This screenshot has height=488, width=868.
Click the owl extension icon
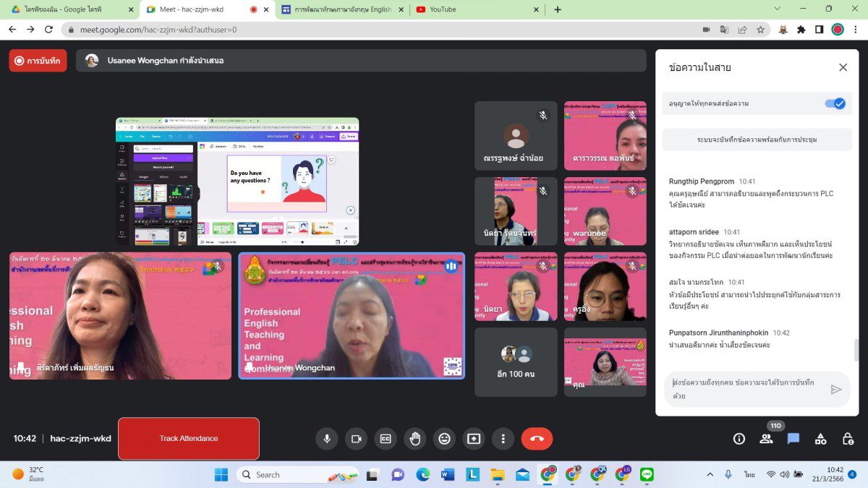point(783,30)
